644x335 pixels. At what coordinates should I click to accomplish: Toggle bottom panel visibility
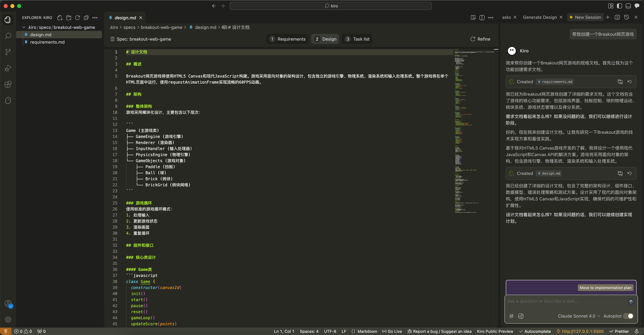coord(628,6)
